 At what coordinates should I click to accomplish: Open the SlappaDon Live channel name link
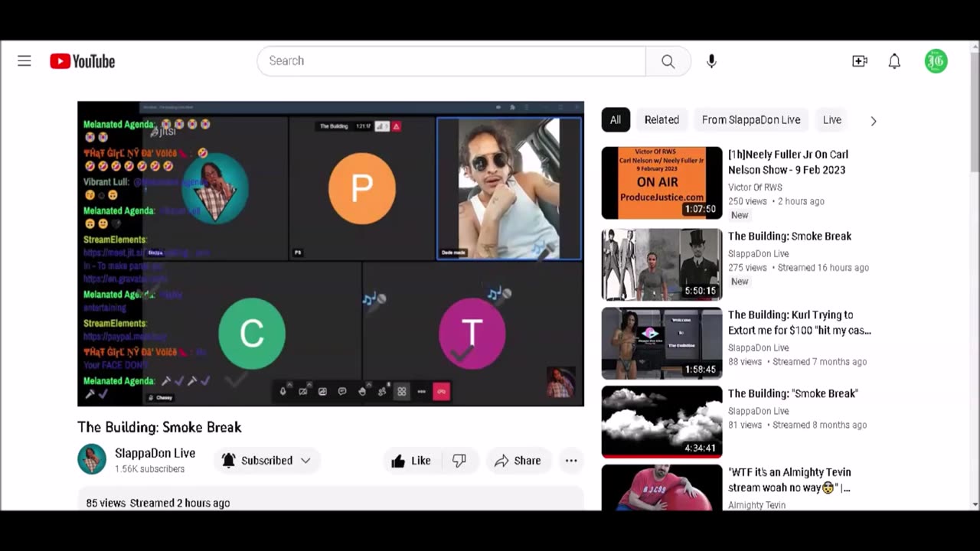(x=155, y=453)
